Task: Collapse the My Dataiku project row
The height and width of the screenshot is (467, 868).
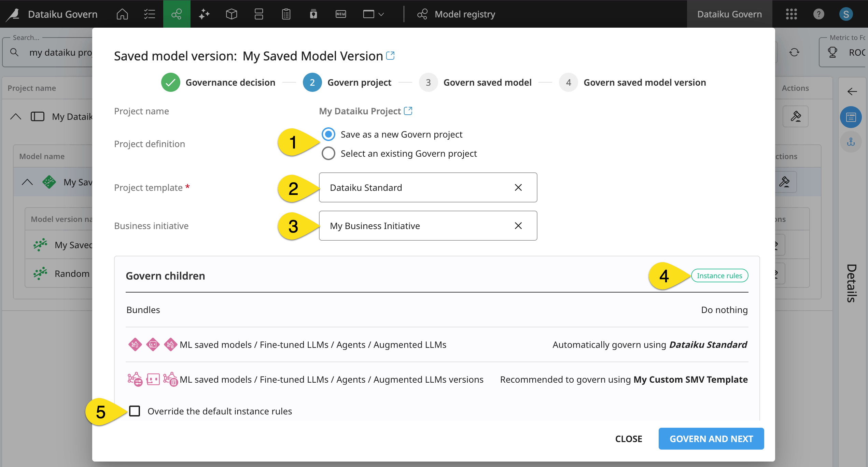Action: point(15,116)
